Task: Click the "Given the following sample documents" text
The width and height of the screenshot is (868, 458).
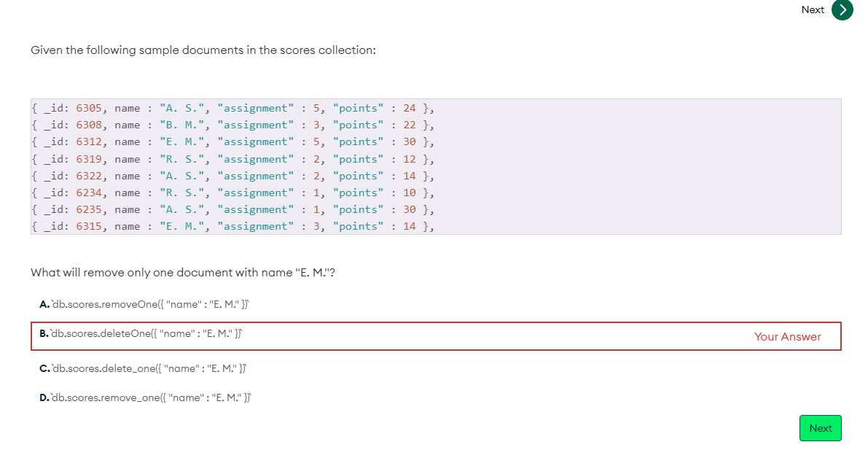Action: pyautogui.click(x=203, y=50)
